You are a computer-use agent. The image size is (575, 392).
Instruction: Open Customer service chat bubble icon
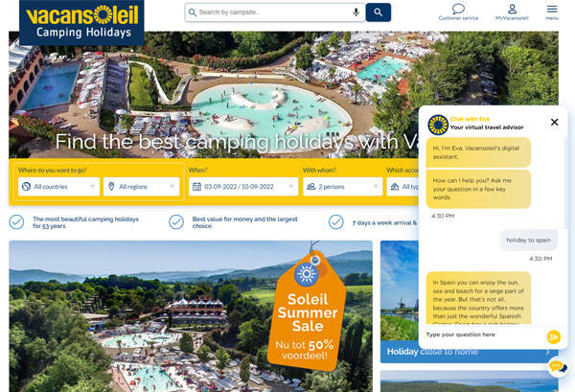coord(458,9)
